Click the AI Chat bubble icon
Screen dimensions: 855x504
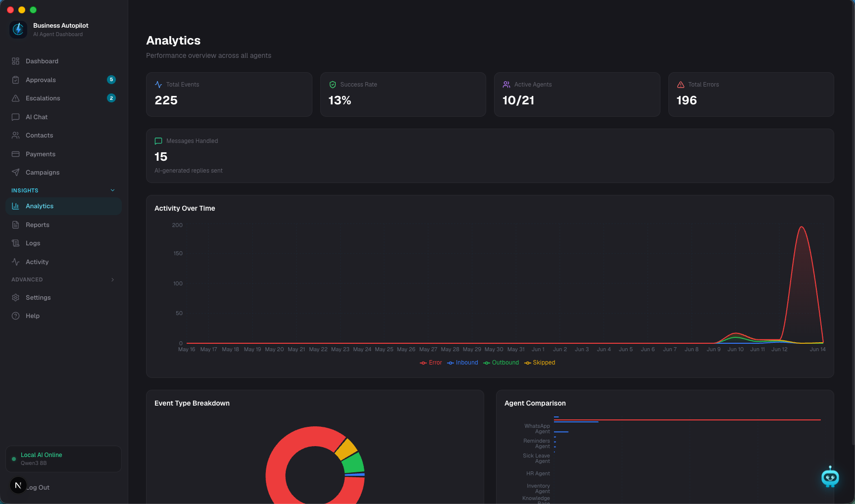click(x=15, y=117)
